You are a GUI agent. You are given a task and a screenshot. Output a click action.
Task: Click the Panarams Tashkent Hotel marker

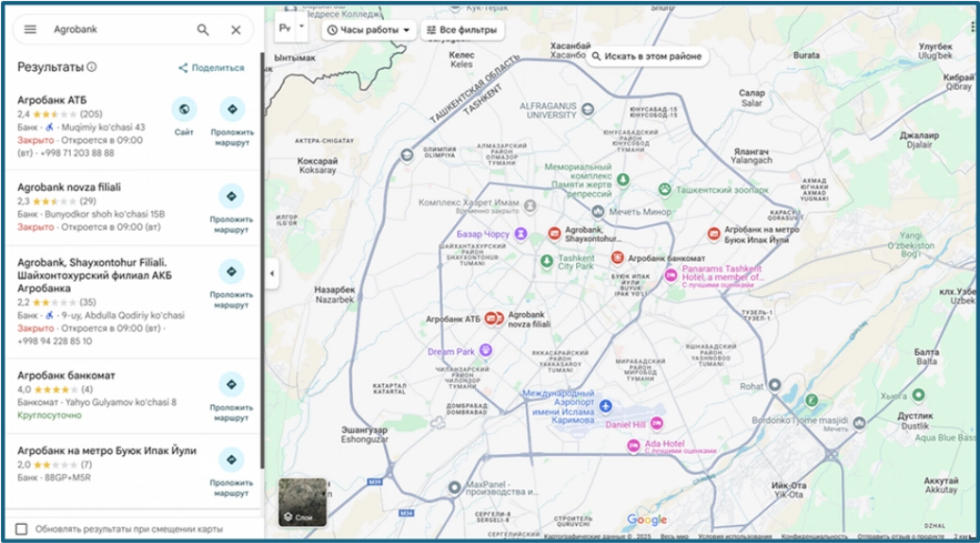point(671,275)
